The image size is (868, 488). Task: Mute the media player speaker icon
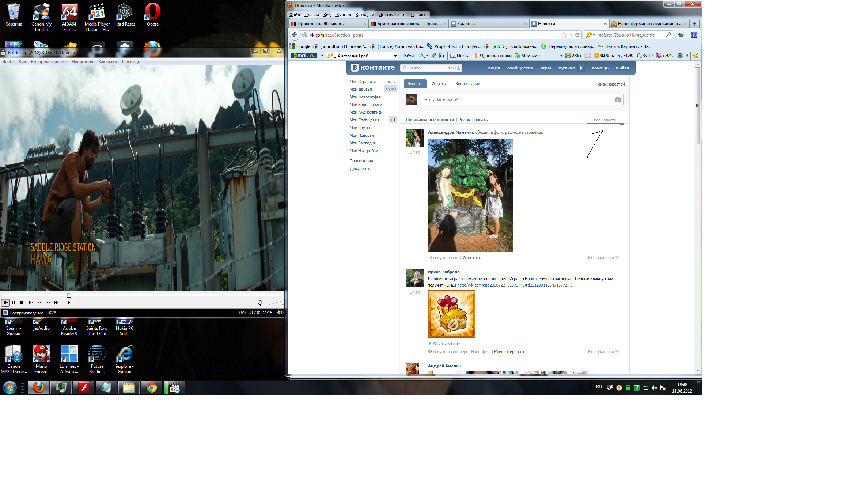coord(259,302)
